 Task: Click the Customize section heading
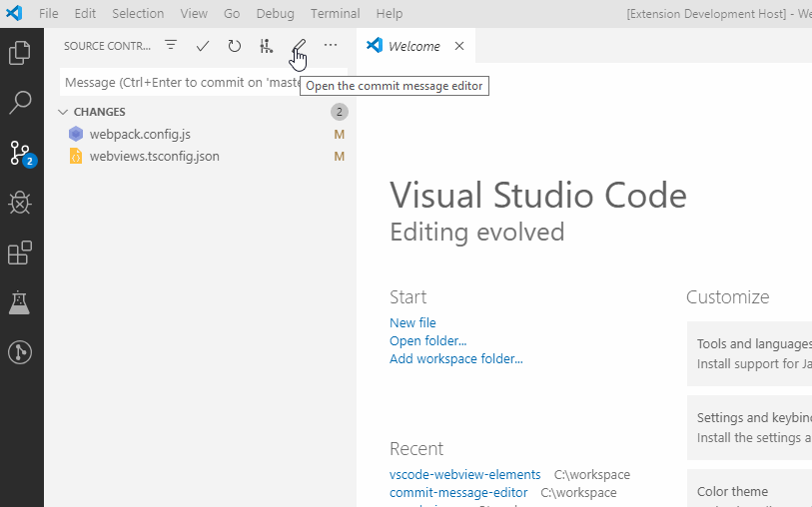pos(727,297)
